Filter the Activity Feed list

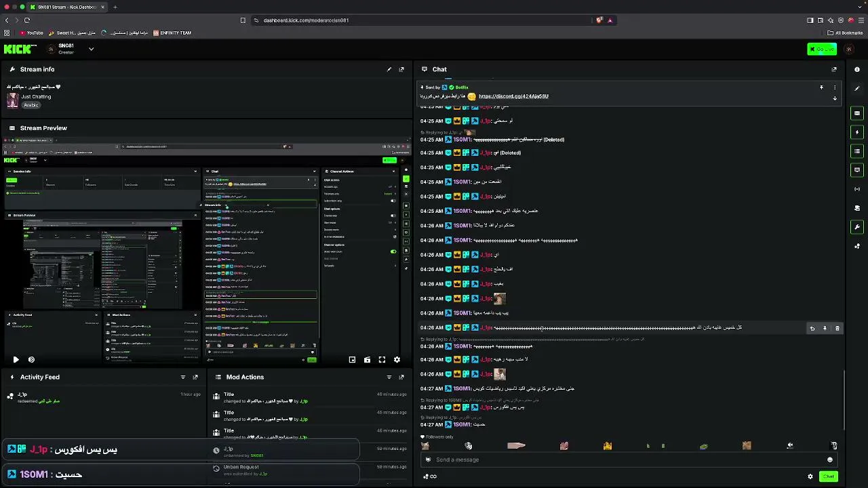[x=183, y=377]
